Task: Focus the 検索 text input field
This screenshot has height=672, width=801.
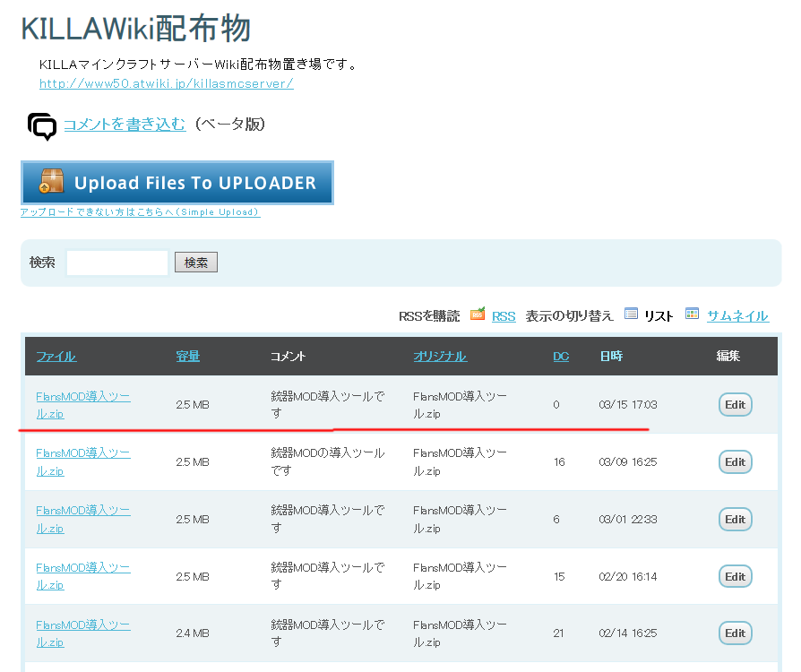Action: [x=116, y=263]
